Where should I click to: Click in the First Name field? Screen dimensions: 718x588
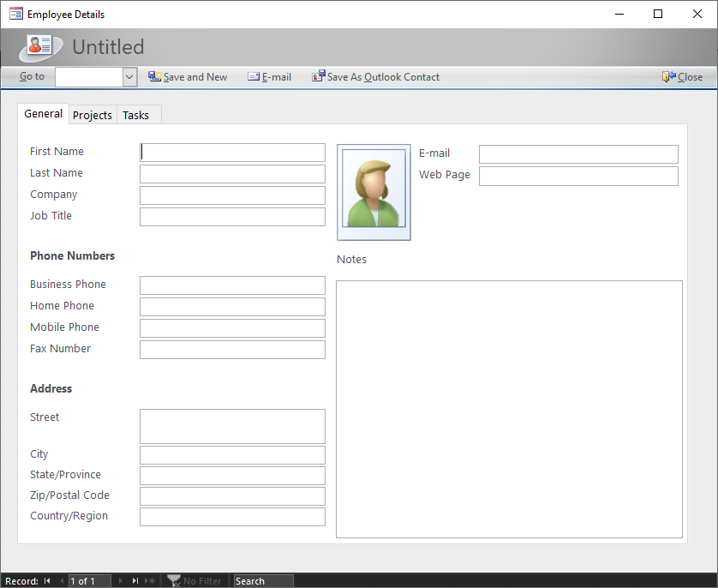(232, 153)
